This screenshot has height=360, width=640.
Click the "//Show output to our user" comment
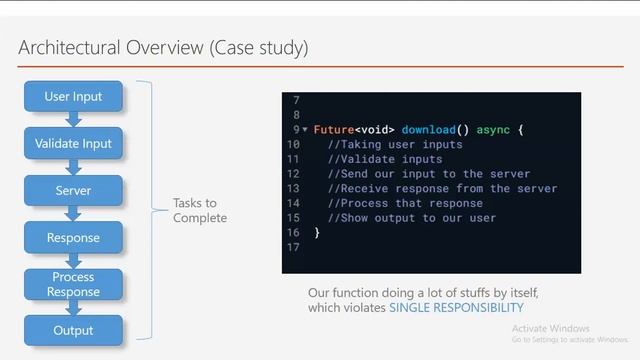click(x=412, y=218)
